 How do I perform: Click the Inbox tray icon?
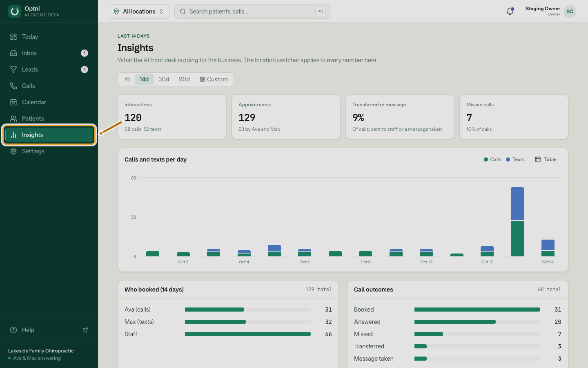13,53
